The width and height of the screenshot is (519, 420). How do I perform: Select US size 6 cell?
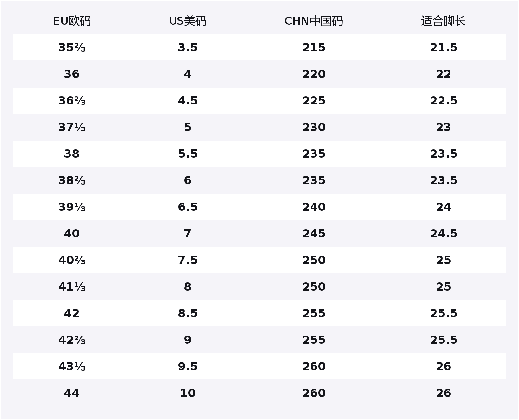[x=188, y=180]
